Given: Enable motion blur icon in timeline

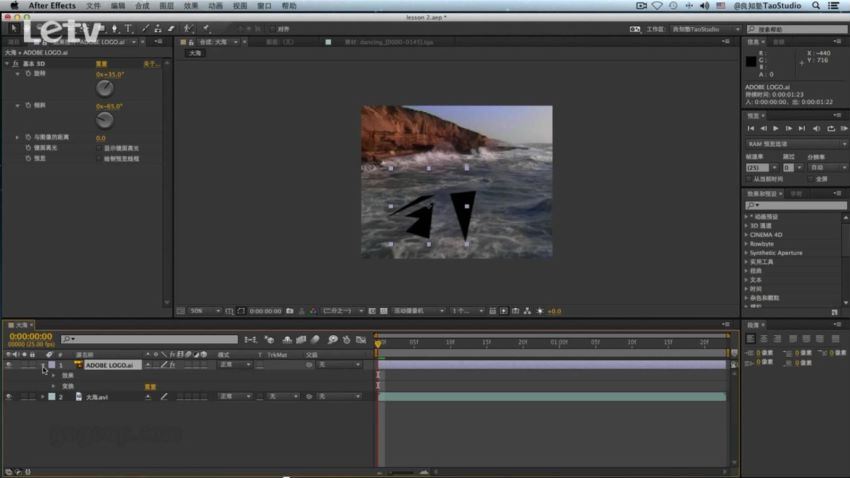Looking at the screenshot, I should point(315,340).
